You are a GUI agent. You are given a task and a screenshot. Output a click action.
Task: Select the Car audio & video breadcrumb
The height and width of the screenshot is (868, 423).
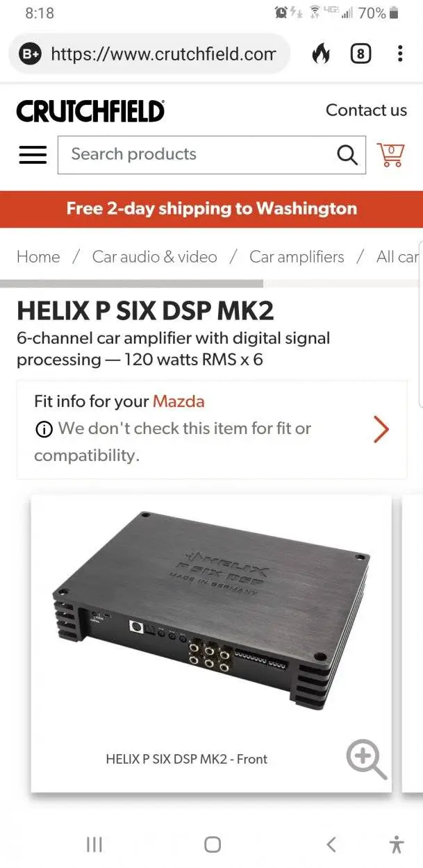pos(155,257)
